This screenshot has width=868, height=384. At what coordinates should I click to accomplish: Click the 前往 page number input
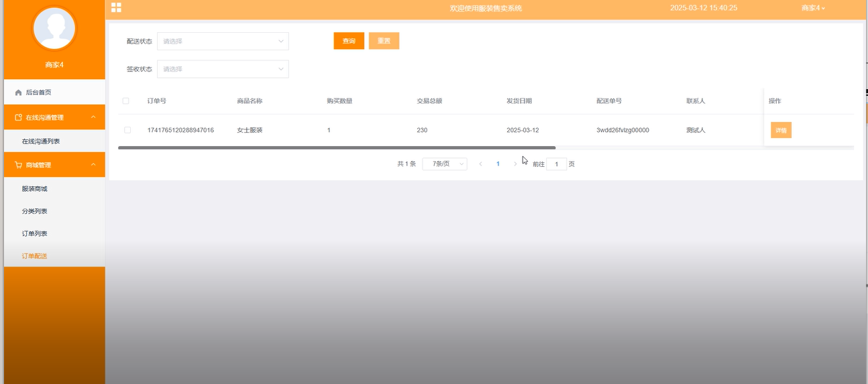click(x=556, y=164)
